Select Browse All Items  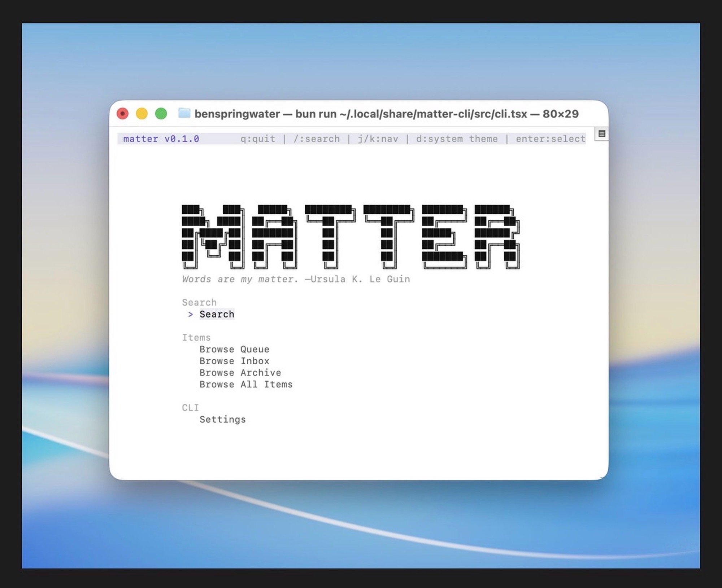pos(246,385)
